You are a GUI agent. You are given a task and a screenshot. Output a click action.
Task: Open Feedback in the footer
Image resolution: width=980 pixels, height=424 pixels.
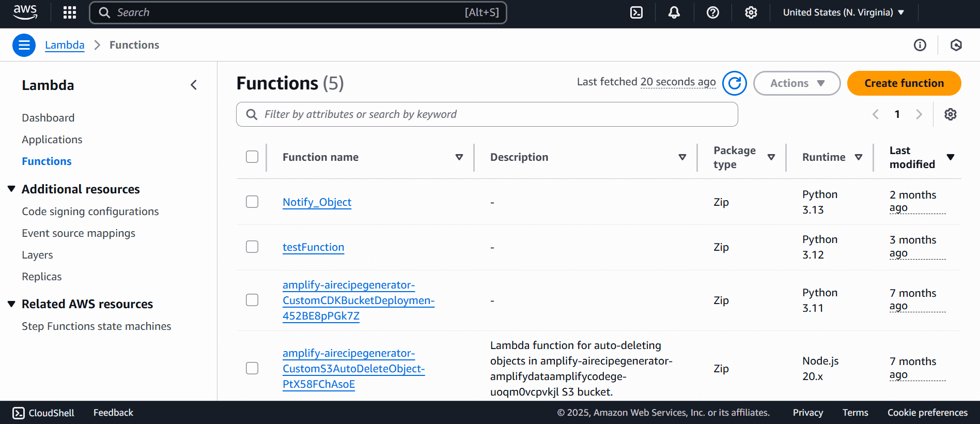[x=113, y=413]
